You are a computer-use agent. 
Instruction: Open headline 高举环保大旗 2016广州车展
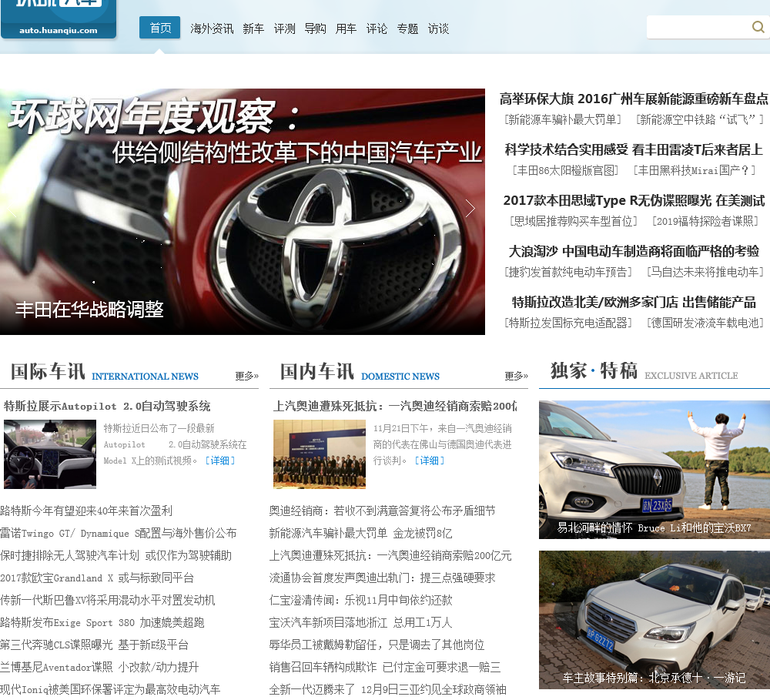(x=634, y=99)
